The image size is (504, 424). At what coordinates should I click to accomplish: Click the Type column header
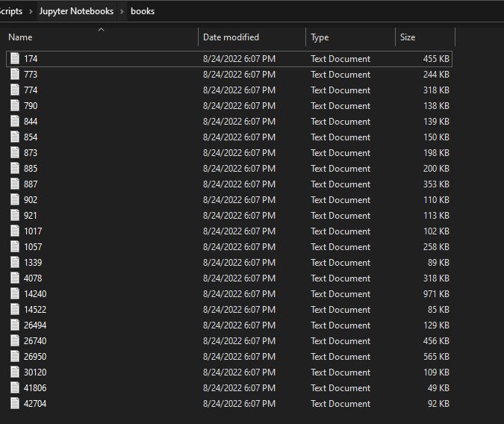[320, 37]
